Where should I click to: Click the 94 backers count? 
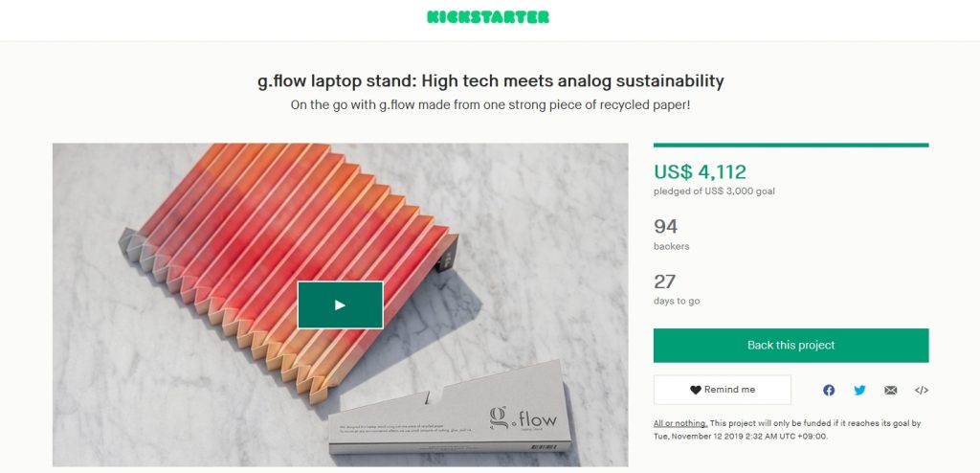666,226
